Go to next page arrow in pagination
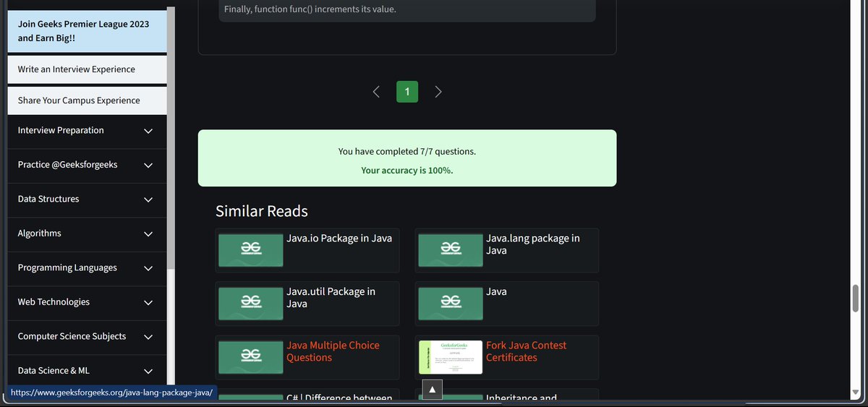Screen dimensions: 868x407 coord(438,92)
